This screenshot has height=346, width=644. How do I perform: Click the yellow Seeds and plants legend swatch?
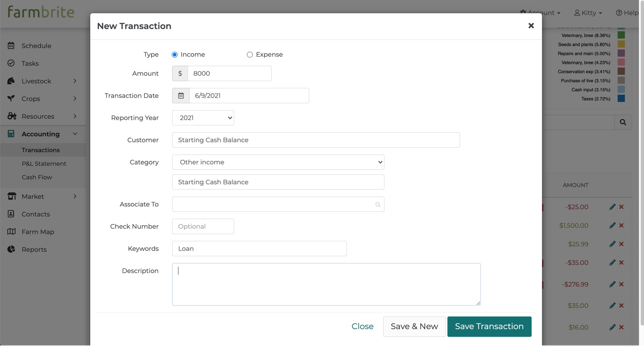point(621,44)
